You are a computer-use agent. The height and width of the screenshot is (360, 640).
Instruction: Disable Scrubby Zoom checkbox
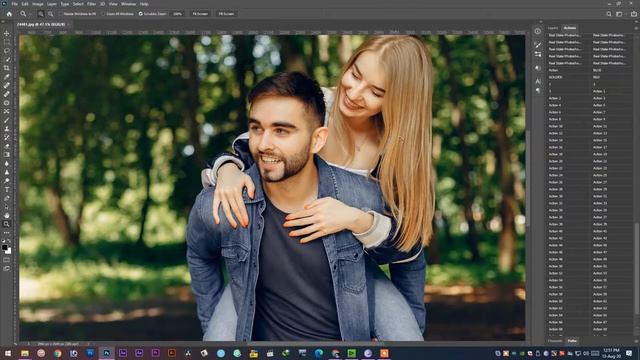tap(140, 14)
